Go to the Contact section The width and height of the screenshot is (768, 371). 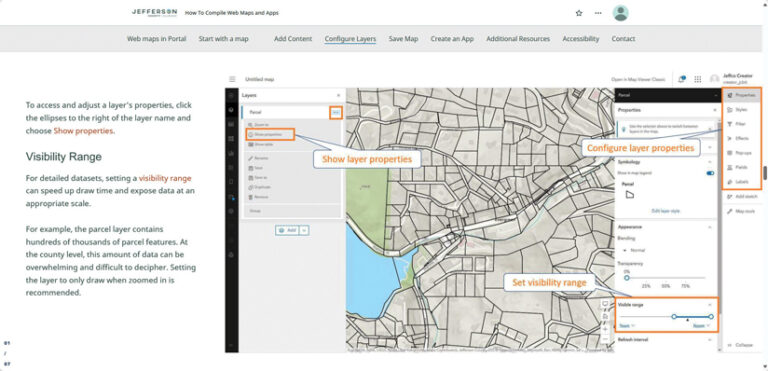624,39
